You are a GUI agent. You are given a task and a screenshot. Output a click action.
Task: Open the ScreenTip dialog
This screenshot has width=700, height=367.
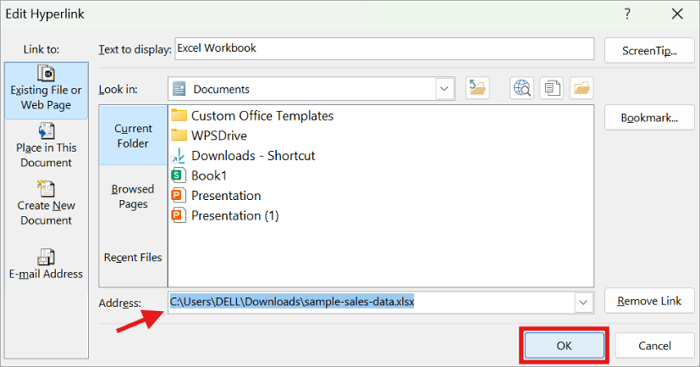pos(649,50)
